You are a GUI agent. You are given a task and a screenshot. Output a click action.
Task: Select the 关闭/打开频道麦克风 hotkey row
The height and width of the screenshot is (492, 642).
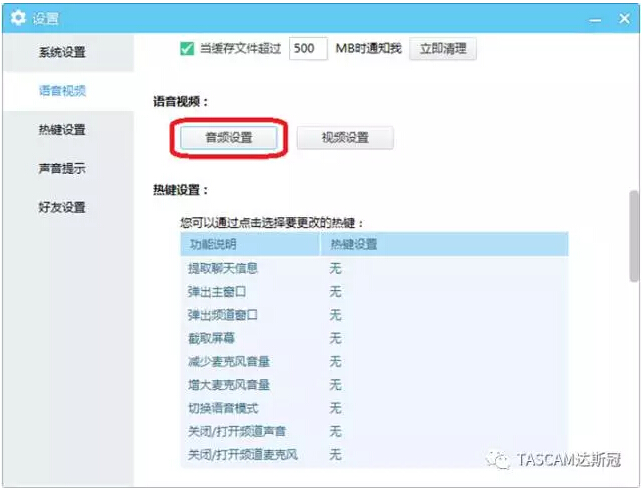374,454
